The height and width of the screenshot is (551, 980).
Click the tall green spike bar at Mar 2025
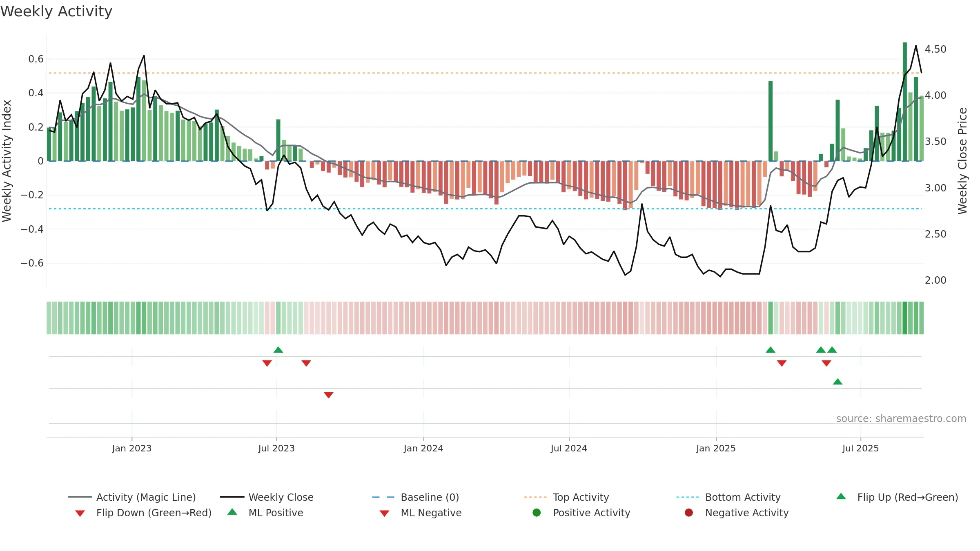pyautogui.click(x=771, y=121)
